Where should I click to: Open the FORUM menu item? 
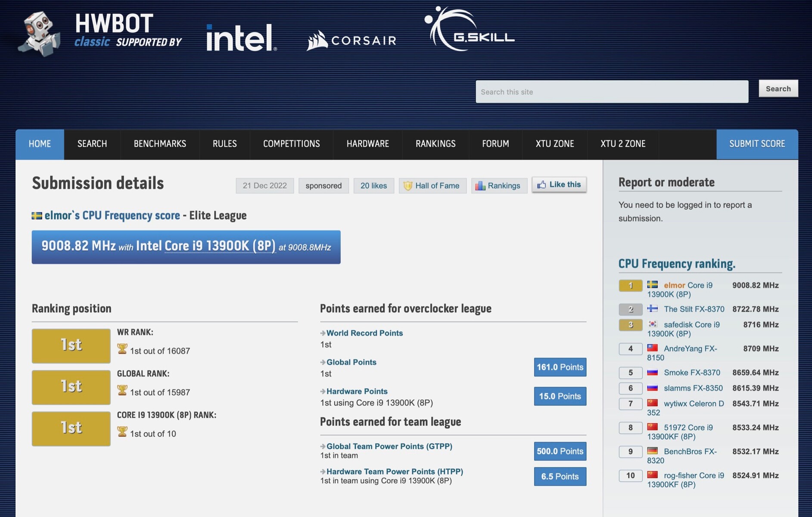495,144
